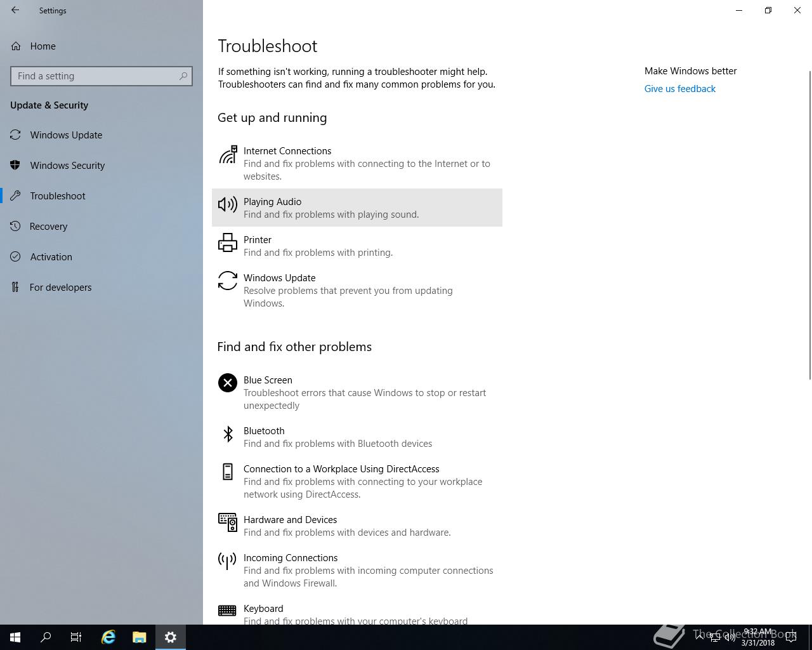
Task: Click the Keyboard icon
Action: tap(228, 610)
